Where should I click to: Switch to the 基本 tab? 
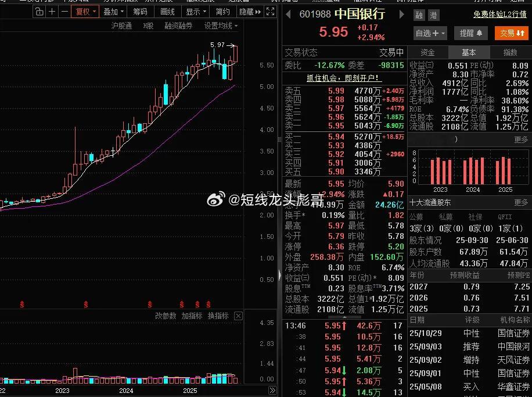pyautogui.click(x=469, y=52)
